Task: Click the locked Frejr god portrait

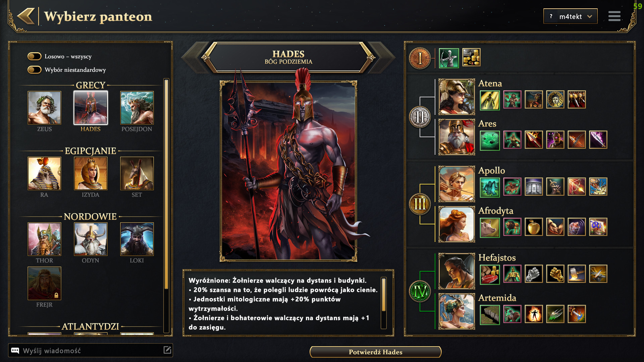Action: (x=44, y=283)
